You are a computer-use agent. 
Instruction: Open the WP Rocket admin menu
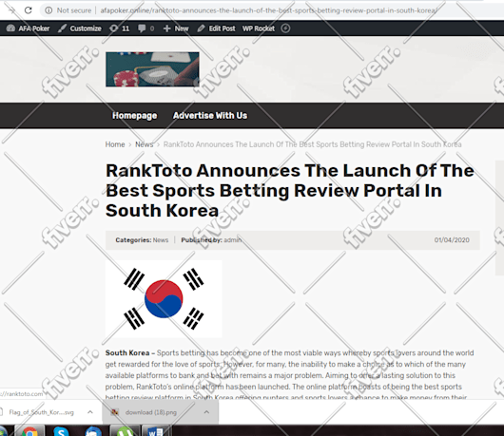[259, 28]
